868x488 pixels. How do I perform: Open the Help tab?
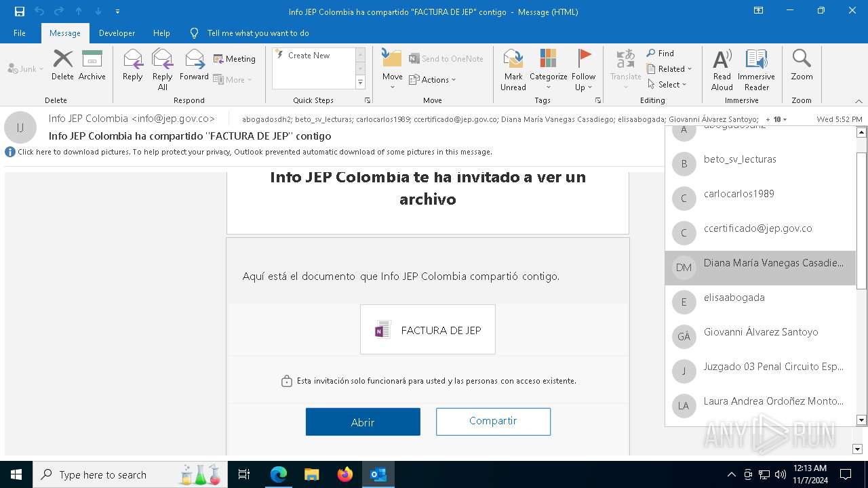pos(161,33)
